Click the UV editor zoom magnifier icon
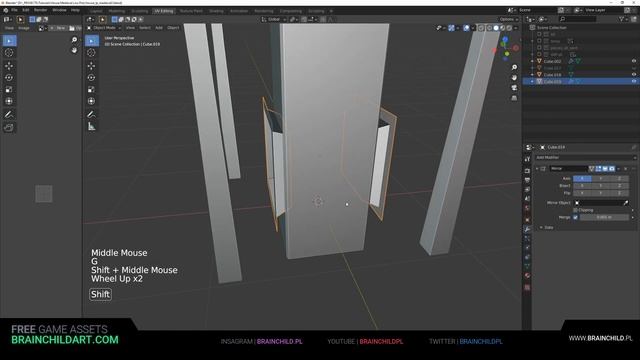Screen dimensions: 640x360 74,40
